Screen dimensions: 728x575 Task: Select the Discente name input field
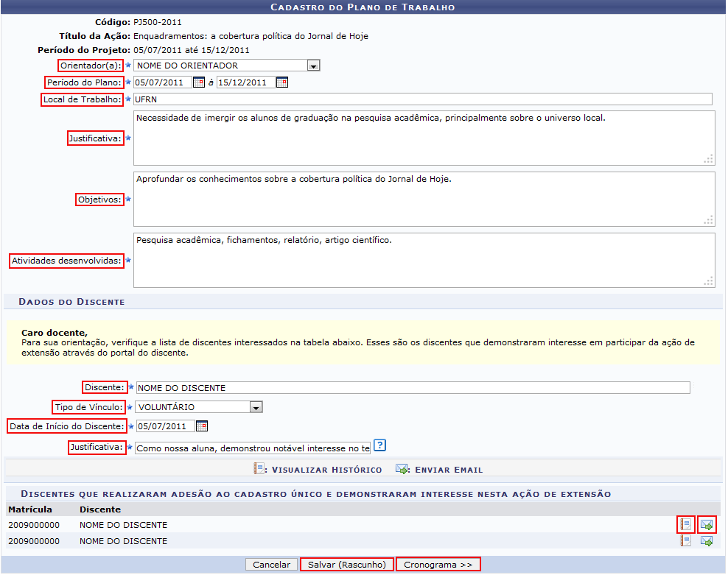413,388
